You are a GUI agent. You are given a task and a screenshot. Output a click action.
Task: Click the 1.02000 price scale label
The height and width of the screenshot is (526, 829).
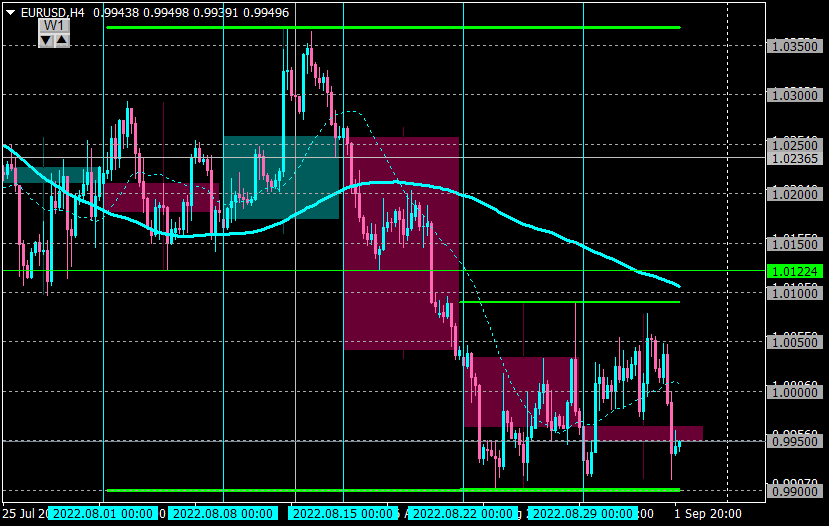(x=795, y=194)
